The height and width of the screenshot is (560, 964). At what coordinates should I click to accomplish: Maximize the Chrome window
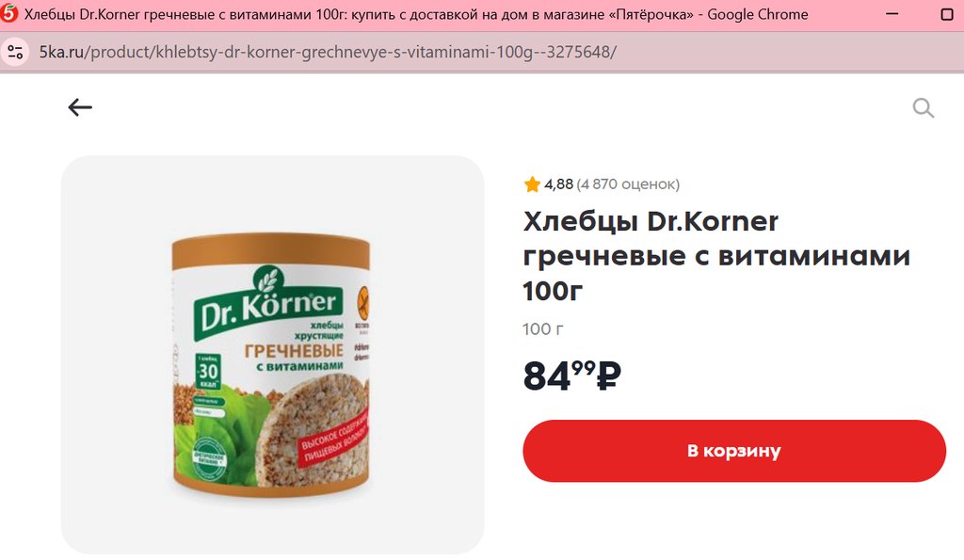(x=947, y=14)
